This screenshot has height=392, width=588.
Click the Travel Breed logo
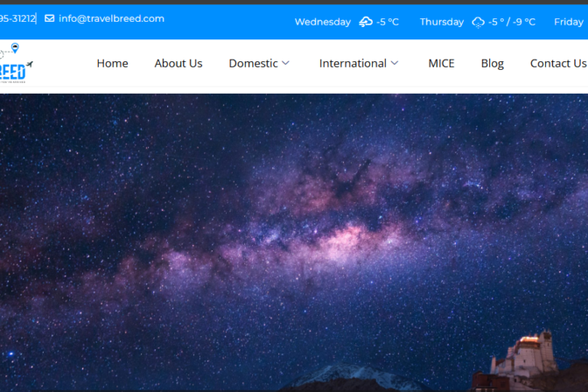coord(17,63)
